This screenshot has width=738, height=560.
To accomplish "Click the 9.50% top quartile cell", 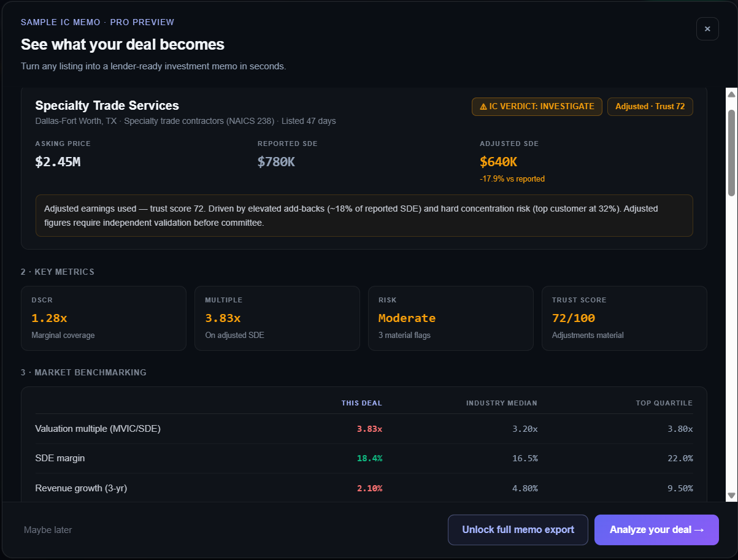I will [680, 488].
